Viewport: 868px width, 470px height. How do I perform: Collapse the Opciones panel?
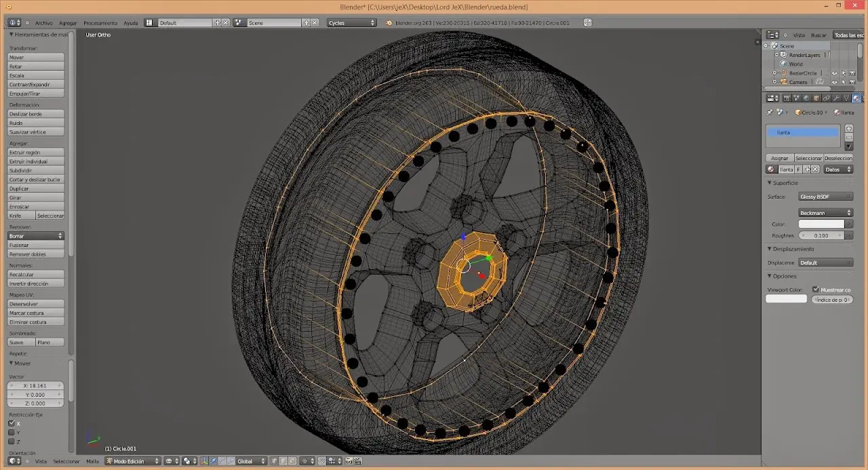coord(770,276)
